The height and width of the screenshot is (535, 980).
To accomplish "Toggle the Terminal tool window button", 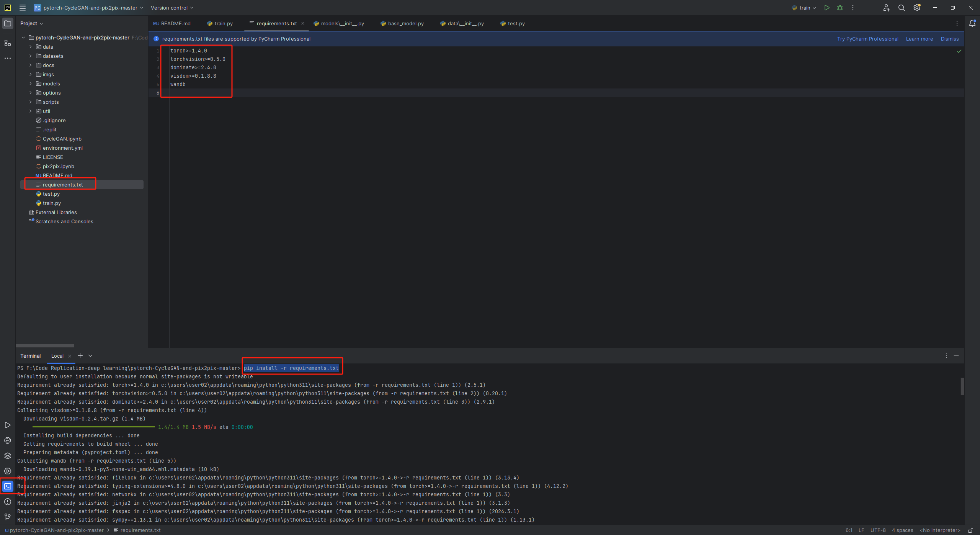I will point(8,486).
